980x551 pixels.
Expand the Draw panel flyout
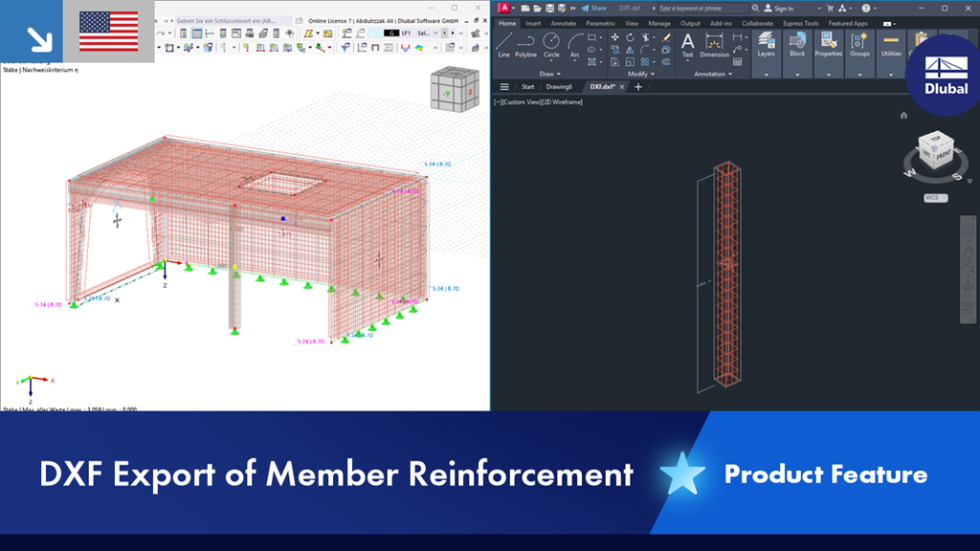coord(550,74)
